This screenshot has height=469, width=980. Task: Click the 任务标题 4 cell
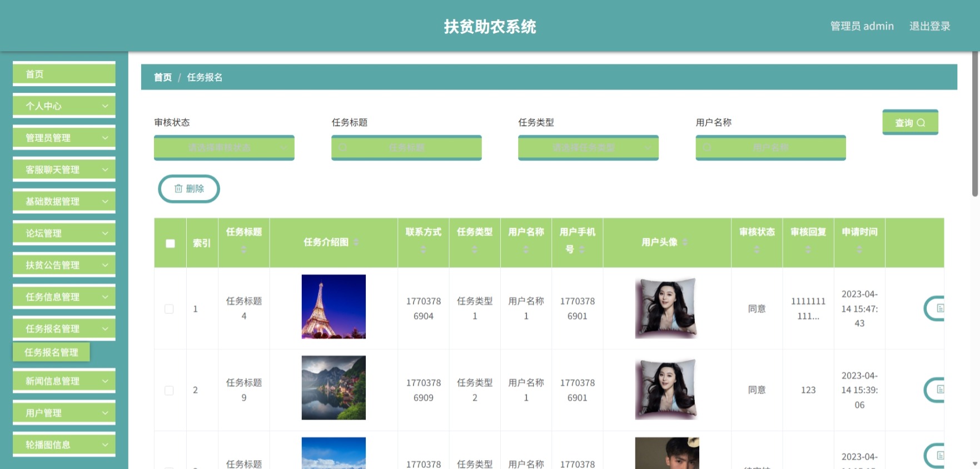[244, 308]
